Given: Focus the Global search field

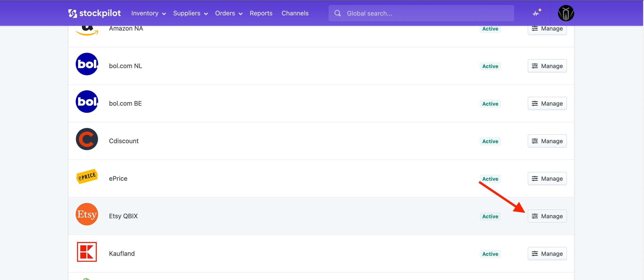Looking at the screenshot, I should [x=421, y=13].
